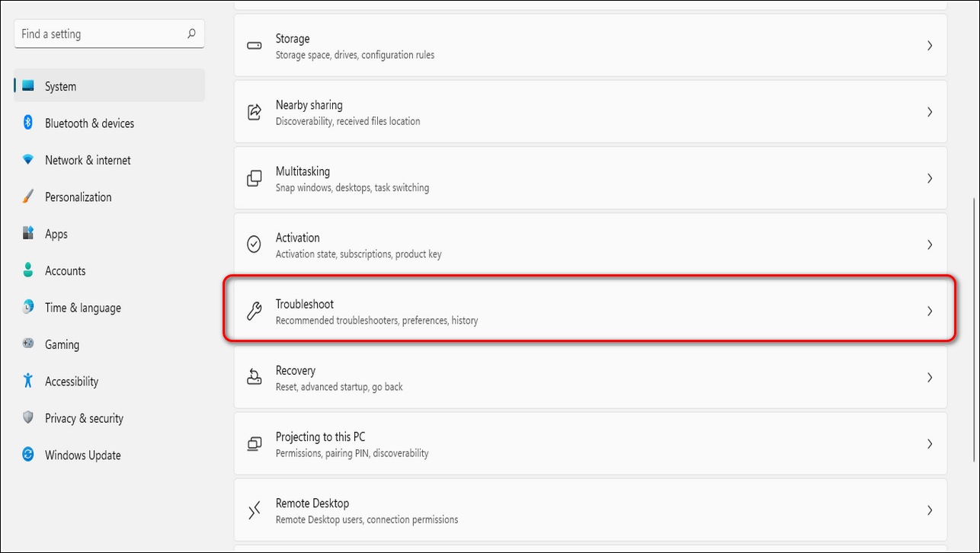This screenshot has height=553, width=980.
Task: Open Privacy & security settings
Action: (84, 418)
